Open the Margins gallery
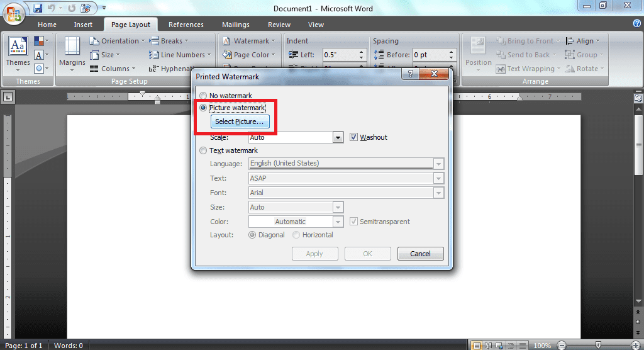 pos(72,54)
